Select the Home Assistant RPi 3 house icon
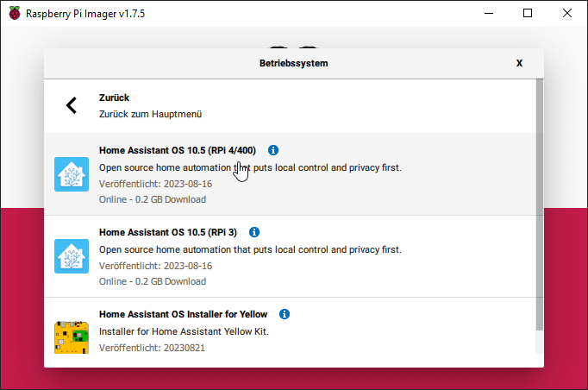 [71, 256]
